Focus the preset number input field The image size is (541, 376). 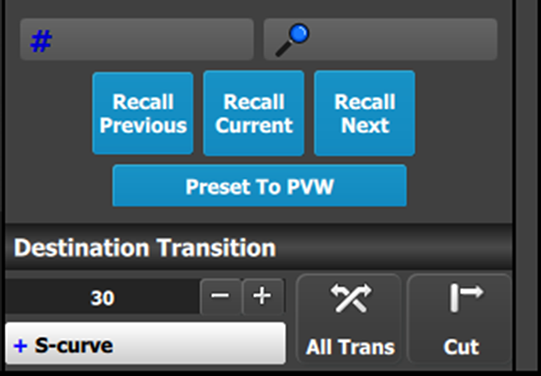[x=137, y=39]
